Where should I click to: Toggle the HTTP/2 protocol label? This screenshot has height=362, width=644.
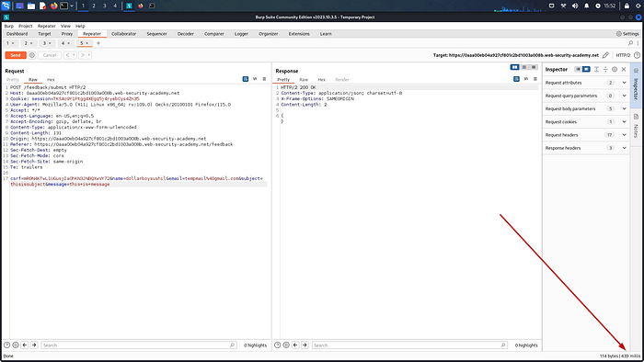pyautogui.click(x=623, y=55)
